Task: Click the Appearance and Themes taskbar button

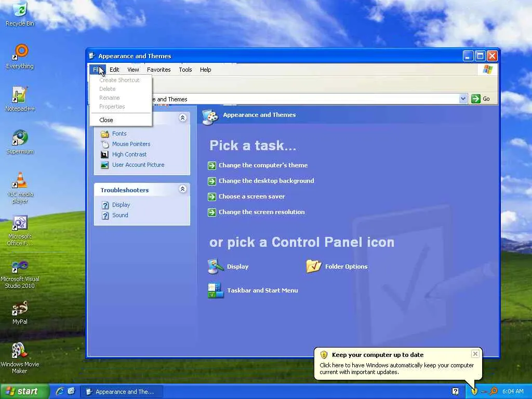Action: (122, 392)
